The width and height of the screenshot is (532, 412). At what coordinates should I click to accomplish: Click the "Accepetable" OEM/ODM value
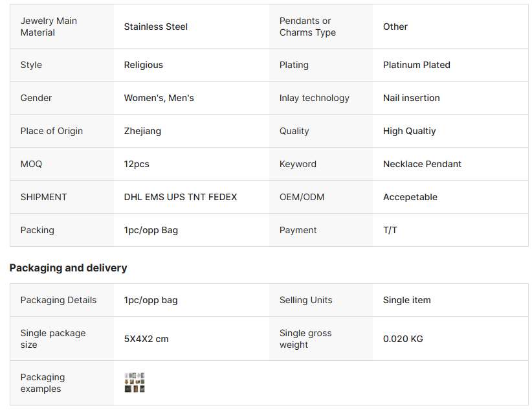point(410,197)
